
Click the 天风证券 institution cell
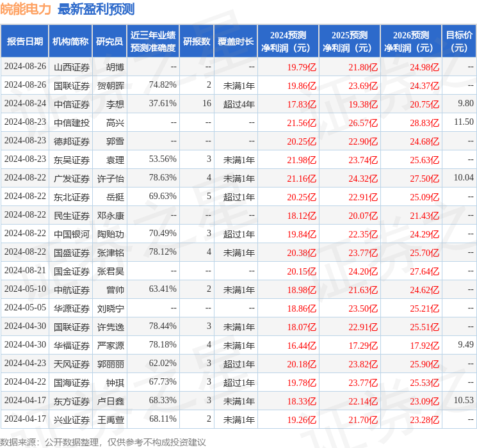click(x=72, y=364)
